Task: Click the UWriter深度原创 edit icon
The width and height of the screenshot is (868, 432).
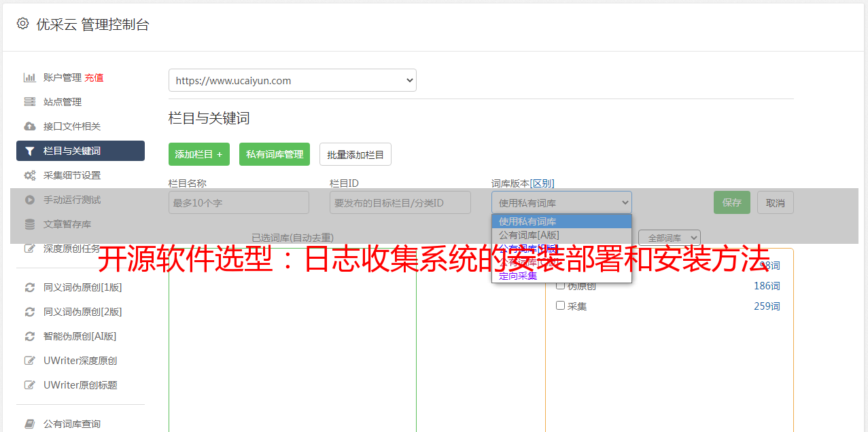Action: pyautogui.click(x=30, y=361)
